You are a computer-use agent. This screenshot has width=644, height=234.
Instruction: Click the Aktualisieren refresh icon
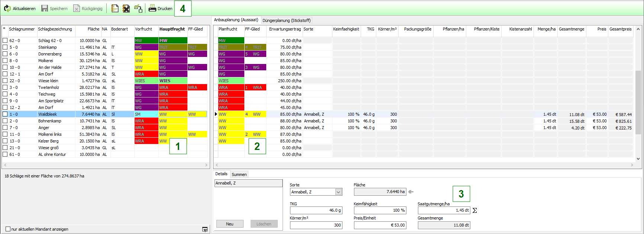(x=7, y=8)
